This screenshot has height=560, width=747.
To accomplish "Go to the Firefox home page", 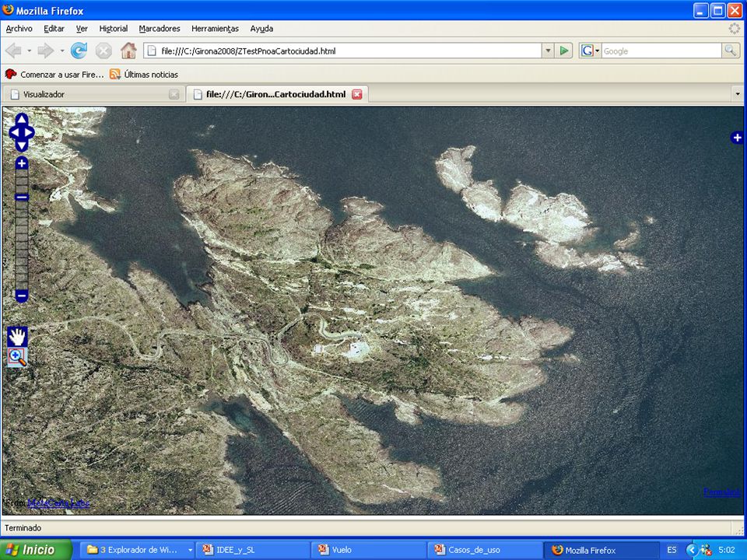I will (x=128, y=51).
